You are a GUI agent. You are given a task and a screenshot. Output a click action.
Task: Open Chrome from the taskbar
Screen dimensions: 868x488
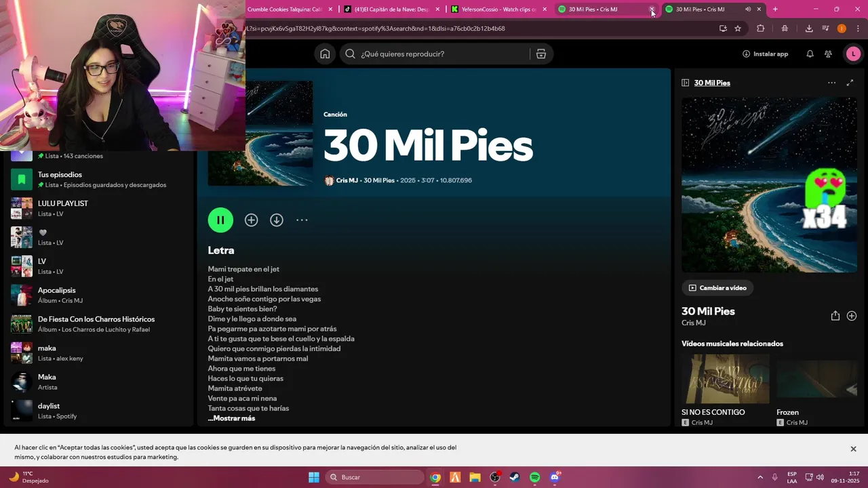coord(435,477)
